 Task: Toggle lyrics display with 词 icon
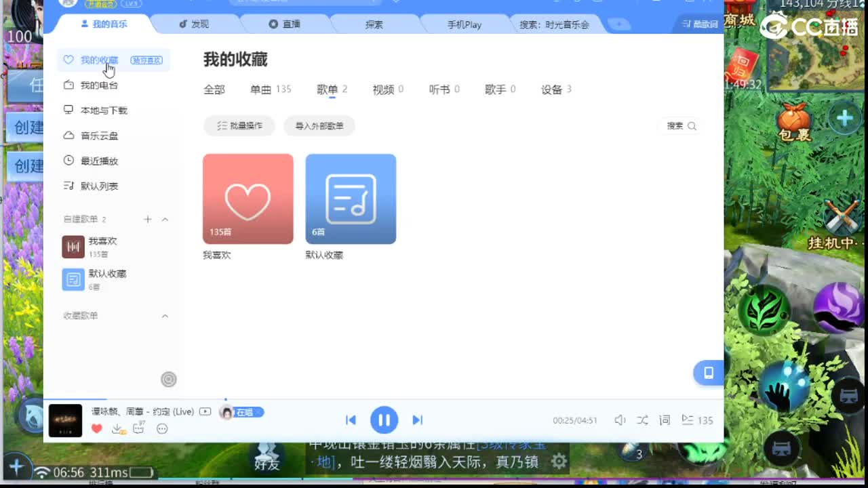click(665, 420)
